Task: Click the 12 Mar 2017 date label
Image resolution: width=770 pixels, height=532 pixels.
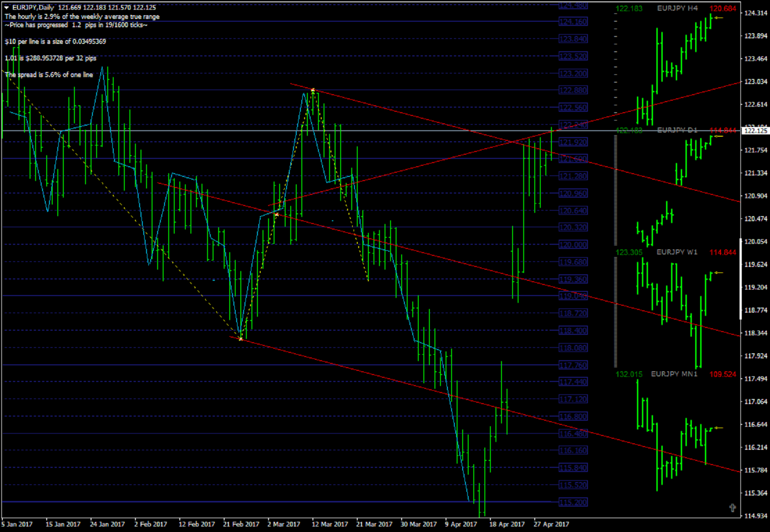Action: [330, 524]
